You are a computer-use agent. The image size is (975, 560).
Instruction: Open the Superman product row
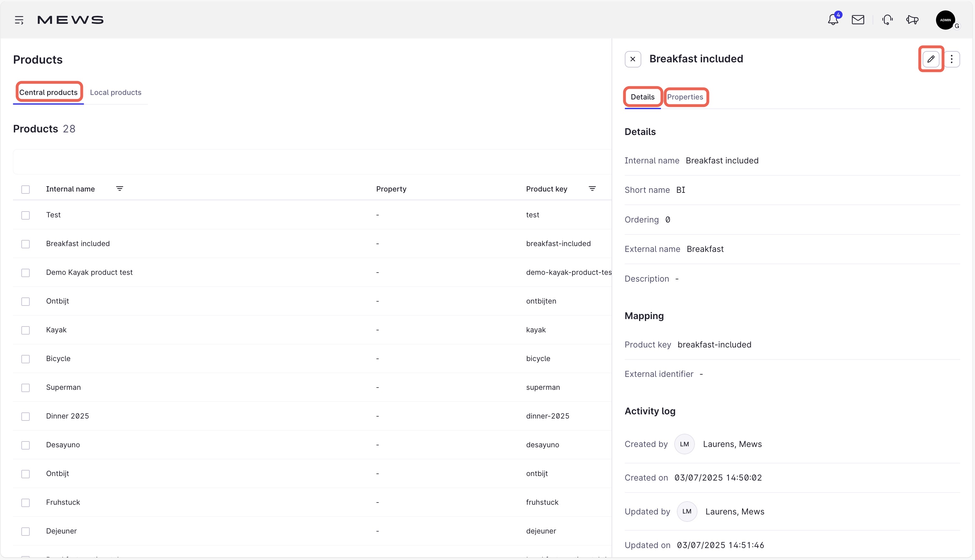pos(63,387)
